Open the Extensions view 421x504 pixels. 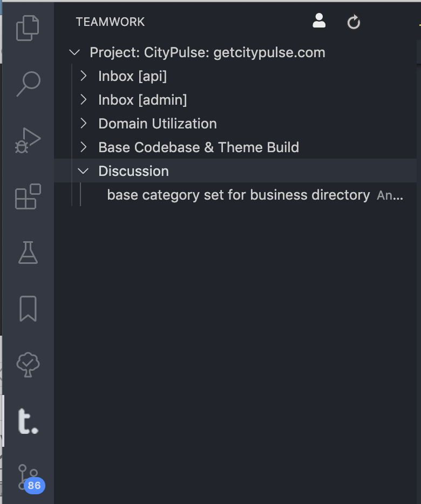click(28, 196)
